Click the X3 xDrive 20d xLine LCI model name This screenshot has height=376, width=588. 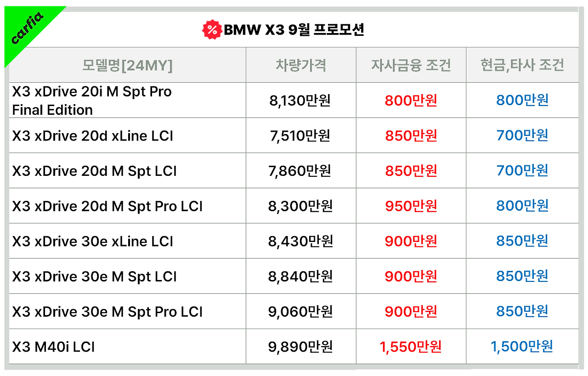click(93, 136)
